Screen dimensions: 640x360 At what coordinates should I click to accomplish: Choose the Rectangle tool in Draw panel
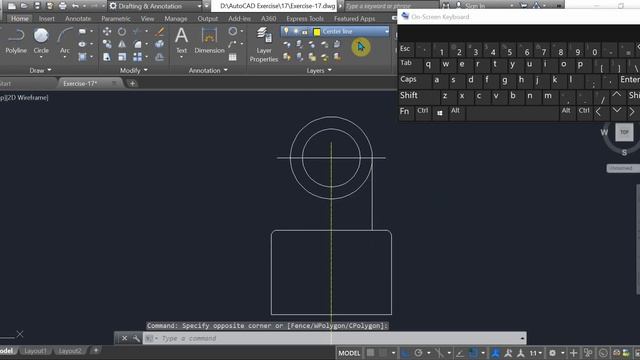point(82,31)
